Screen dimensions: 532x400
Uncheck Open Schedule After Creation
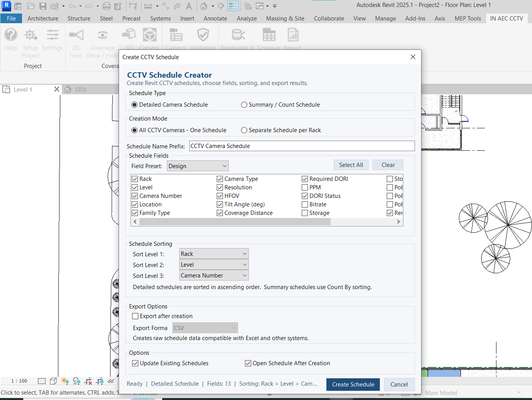click(248, 363)
